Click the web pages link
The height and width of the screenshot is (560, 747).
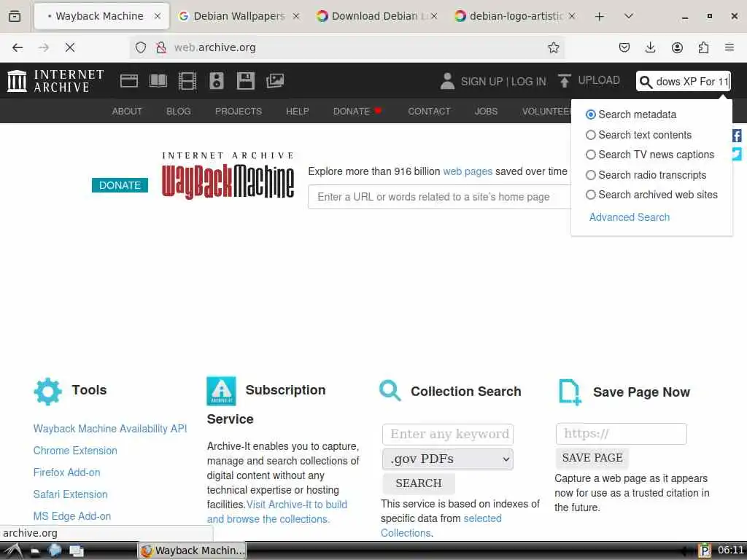468,171
